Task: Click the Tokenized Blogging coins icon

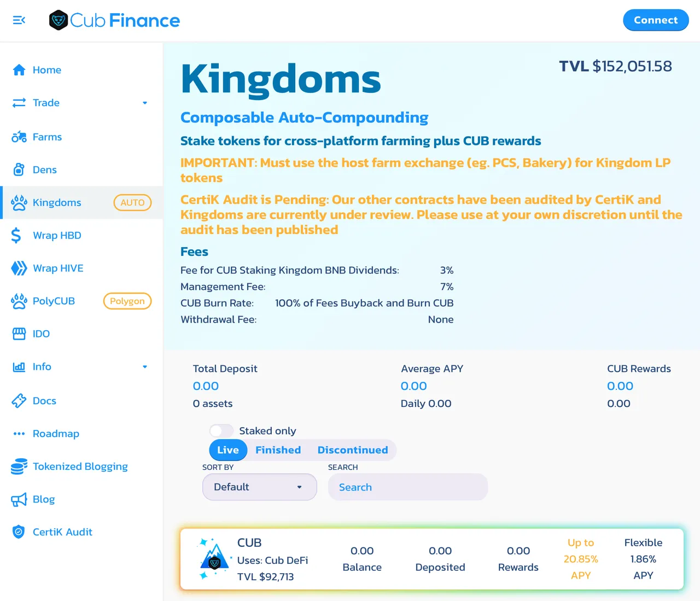Action: [19, 466]
